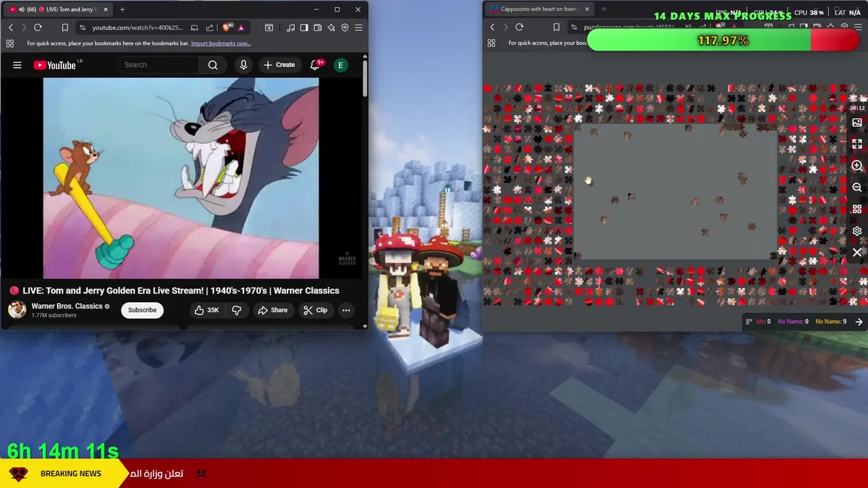Viewport: 868px width, 488px height.
Task: Click the YouTube page vertical scrollbar
Action: click(x=365, y=78)
